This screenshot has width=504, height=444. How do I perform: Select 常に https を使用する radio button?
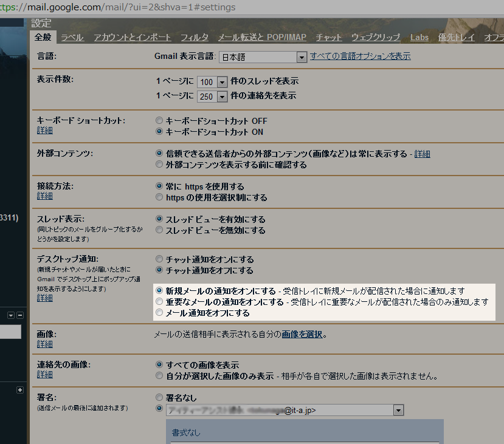[x=159, y=186]
